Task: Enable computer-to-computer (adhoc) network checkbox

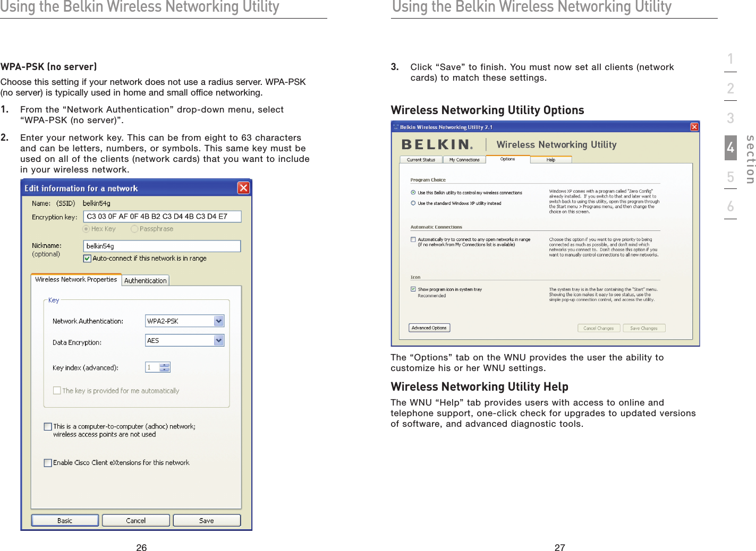Action: pyautogui.click(x=48, y=426)
